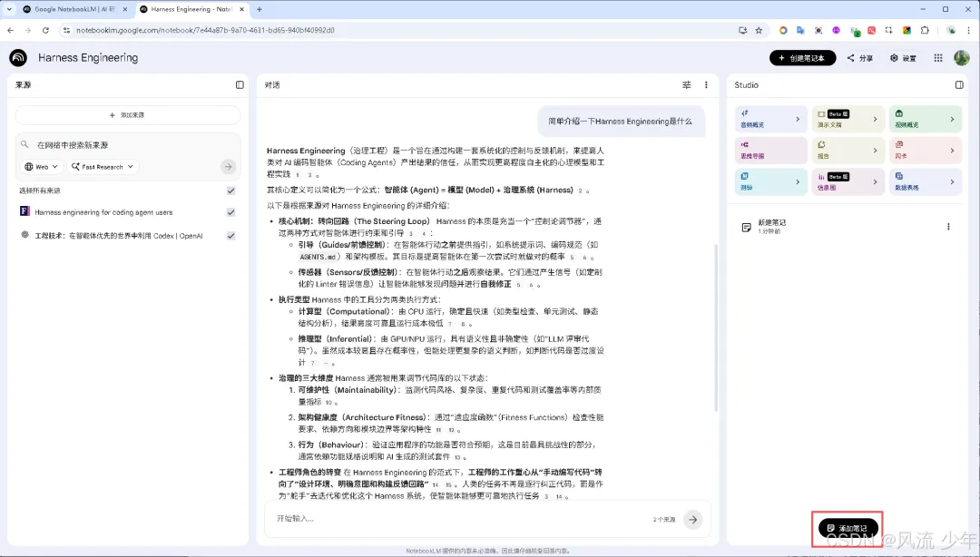Click 添加来源 add source button
The image size is (980, 557).
point(128,115)
